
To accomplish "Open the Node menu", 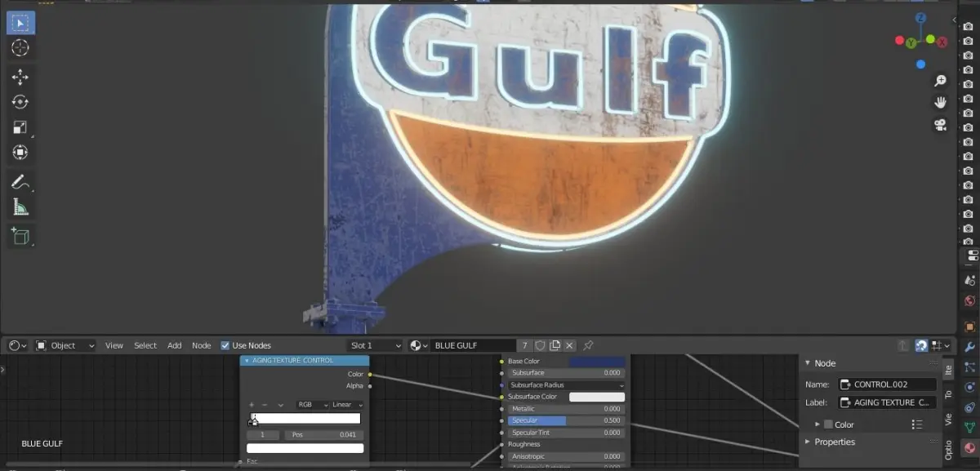I will click(x=202, y=345).
